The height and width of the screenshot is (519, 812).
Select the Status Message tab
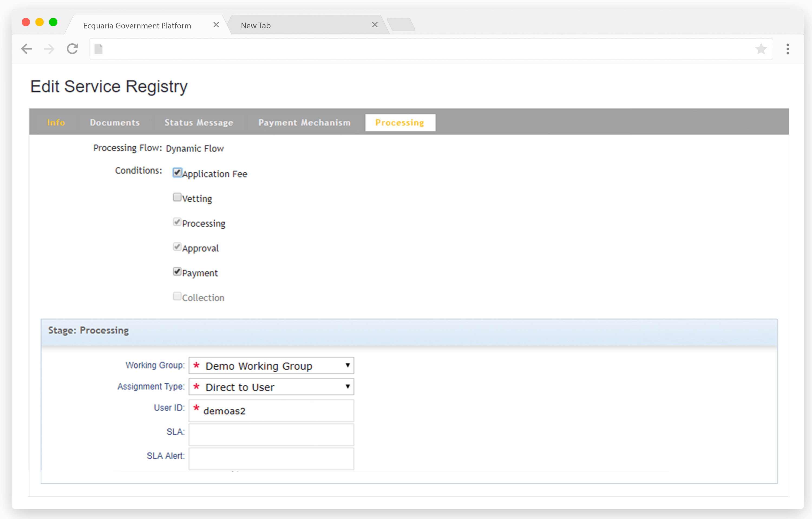[x=198, y=122]
